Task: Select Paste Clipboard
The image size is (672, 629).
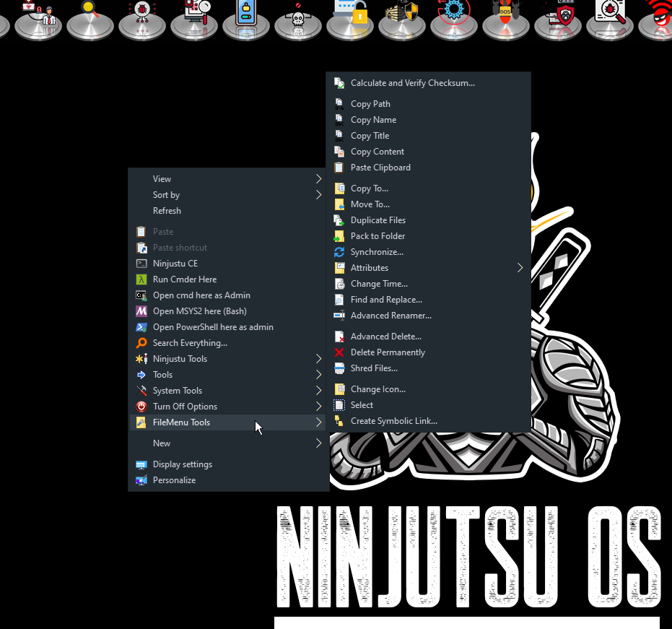Action: tap(428, 168)
